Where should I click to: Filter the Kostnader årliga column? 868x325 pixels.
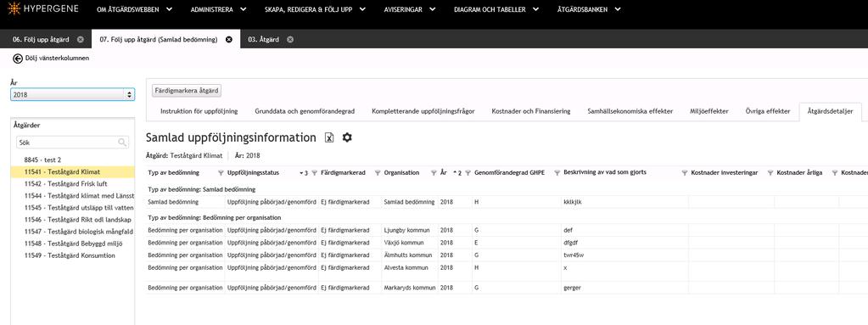pos(834,173)
